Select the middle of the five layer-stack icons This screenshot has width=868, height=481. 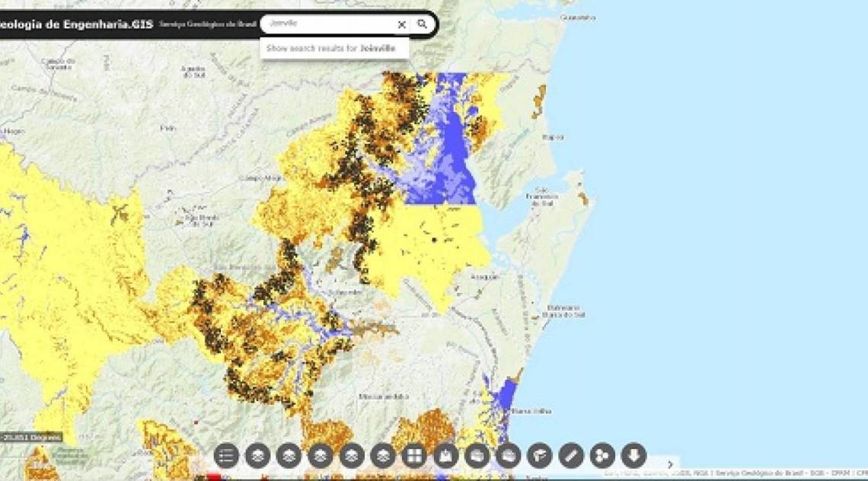[320, 456]
